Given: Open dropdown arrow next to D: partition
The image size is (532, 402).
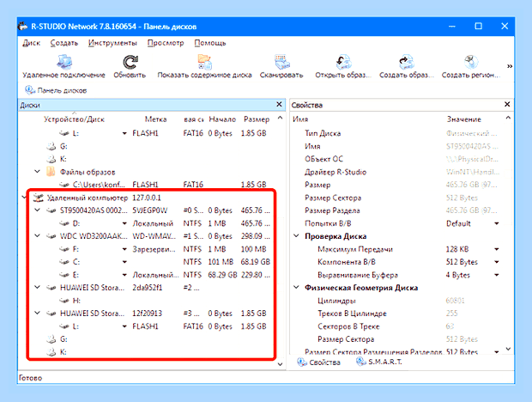Looking at the screenshot, I should coord(124,223).
